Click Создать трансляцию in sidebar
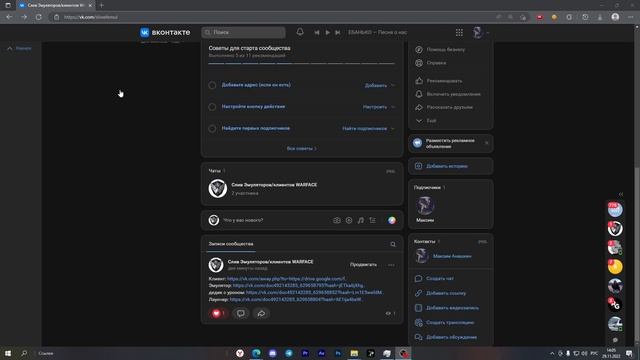Image resolution: width=640 pixels, height=360 pixels. pos(451,322)
